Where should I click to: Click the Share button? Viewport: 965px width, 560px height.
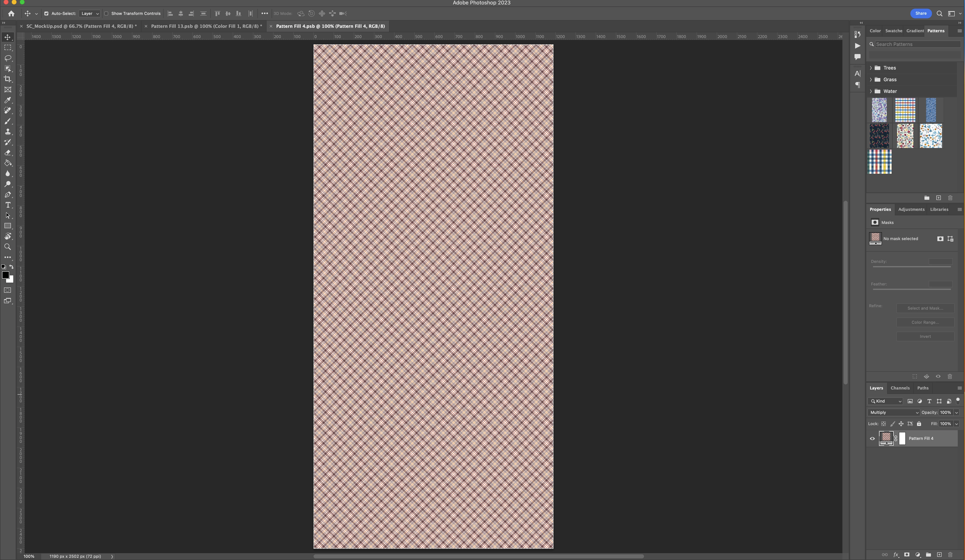[x=921, y=13]
